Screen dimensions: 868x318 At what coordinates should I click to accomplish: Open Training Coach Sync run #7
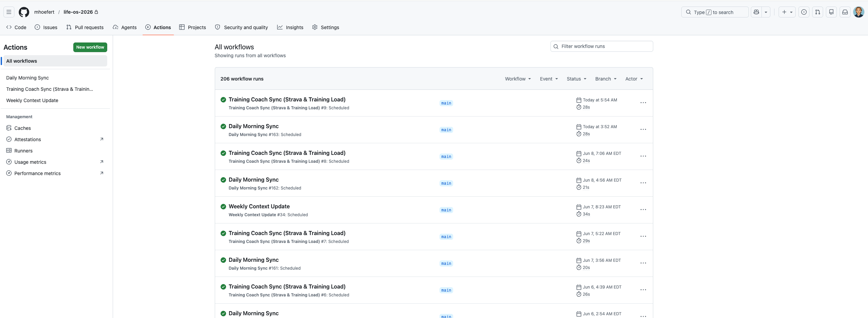(x=287, y=233)
